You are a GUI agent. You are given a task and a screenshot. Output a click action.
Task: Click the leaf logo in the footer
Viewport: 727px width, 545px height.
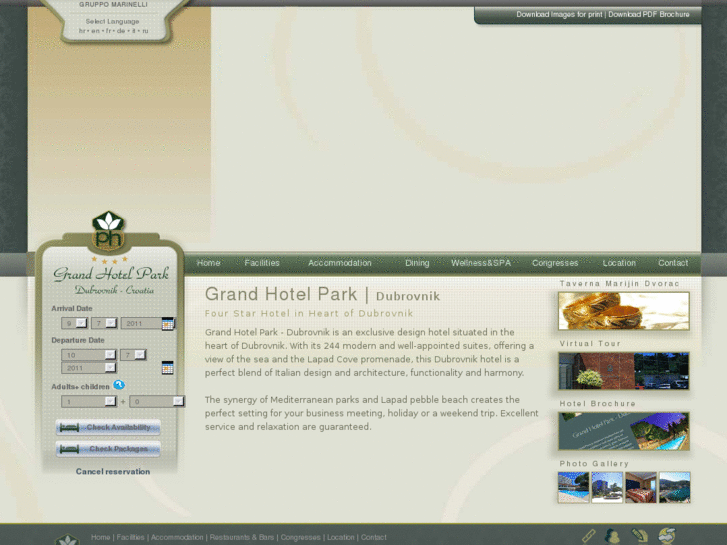[x=68, y=539]
